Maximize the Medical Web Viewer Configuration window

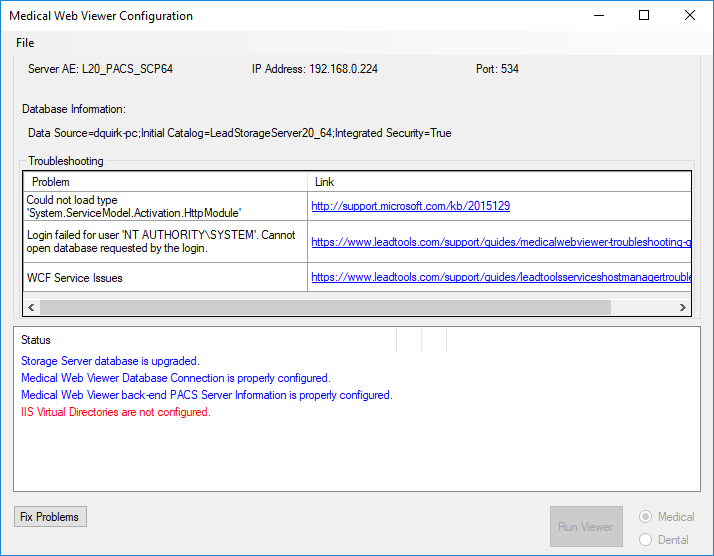644,15
